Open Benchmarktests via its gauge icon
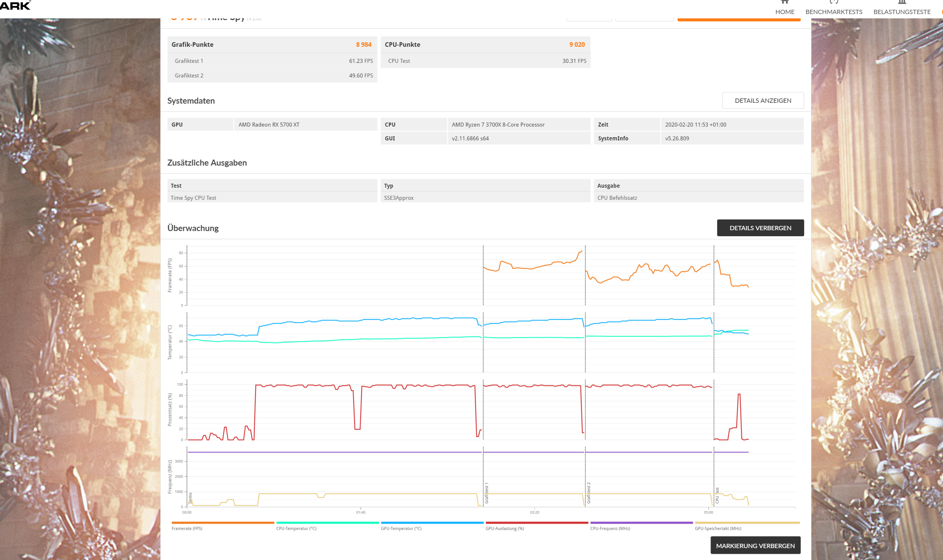Image resolution: width=943 pixels, height=560 pixels. click(834, 2)
